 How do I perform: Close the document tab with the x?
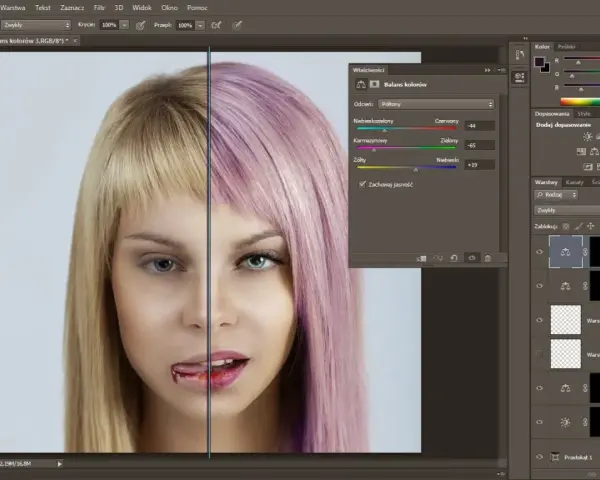[x=75, y=40]
